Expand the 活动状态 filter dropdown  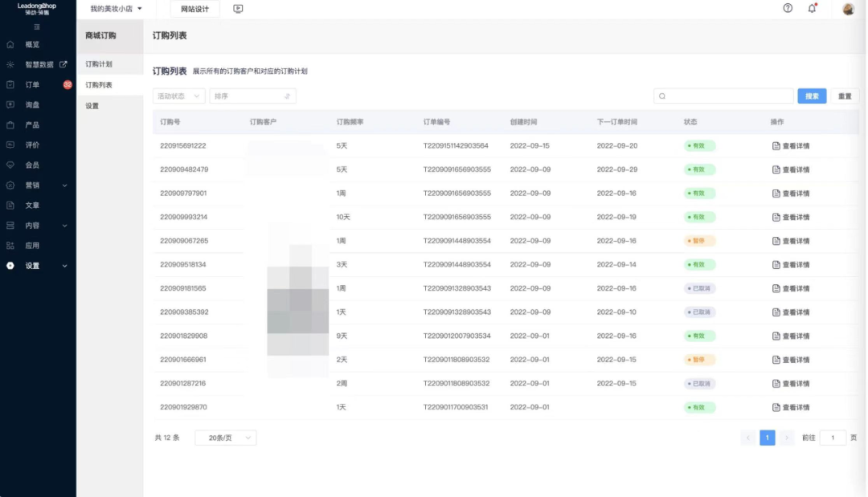pos(178,96)
